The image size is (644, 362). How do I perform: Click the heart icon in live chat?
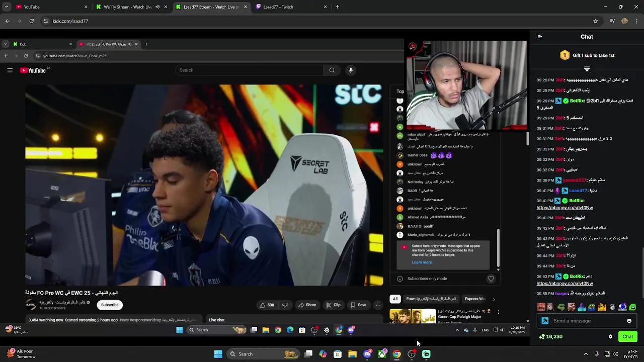pos(491,279)
